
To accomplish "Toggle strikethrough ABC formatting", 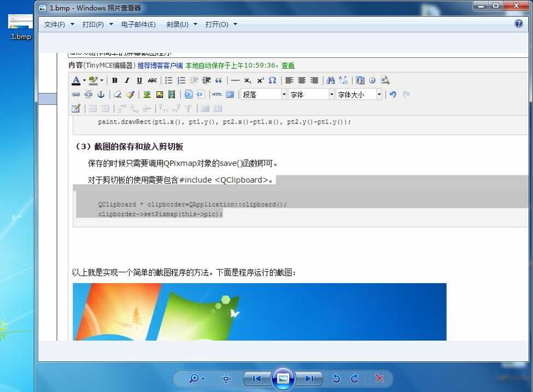I will [152, 80].
